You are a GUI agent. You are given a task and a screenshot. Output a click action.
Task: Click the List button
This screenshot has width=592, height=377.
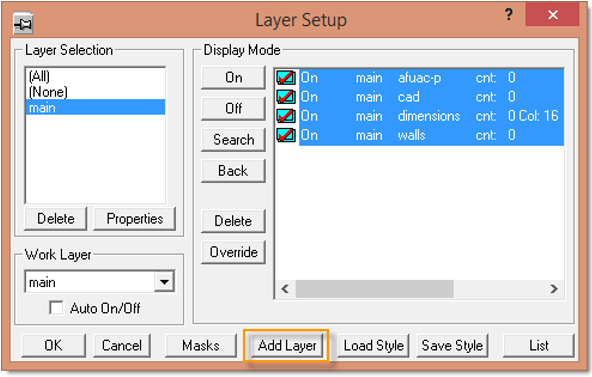[x=539, y=345]
